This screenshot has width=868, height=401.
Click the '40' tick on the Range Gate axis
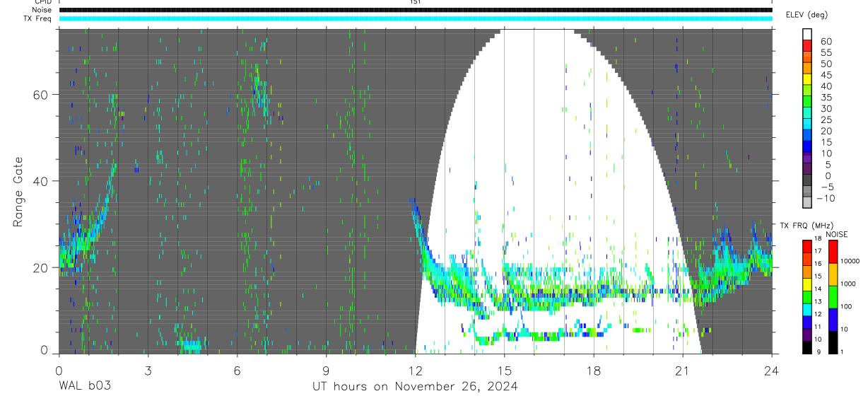pyautogui.click(x=42, y=181)
